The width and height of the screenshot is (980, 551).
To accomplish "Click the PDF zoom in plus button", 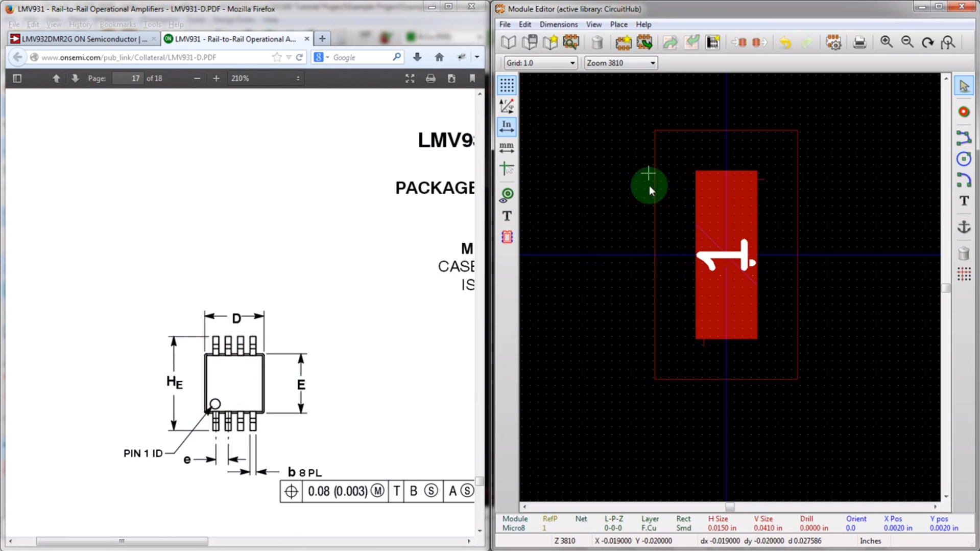I will pyautogui.click(x=216, y=78).
